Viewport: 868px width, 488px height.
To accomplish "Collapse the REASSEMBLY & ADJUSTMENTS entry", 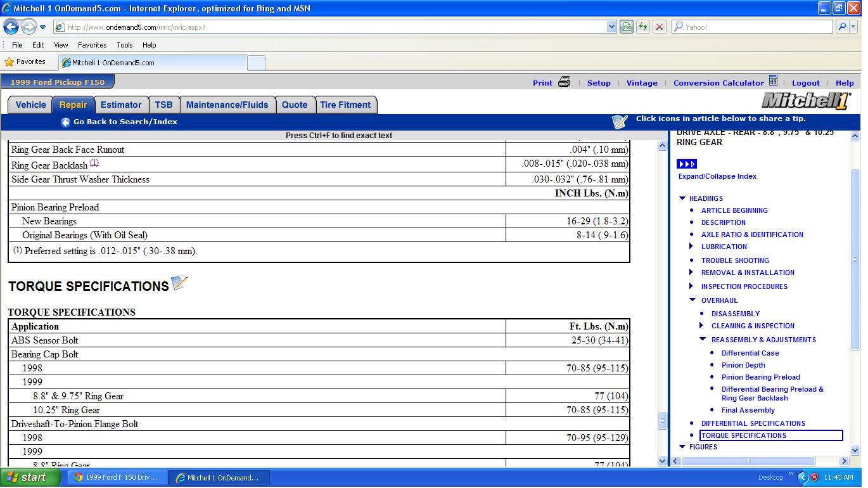I will coord(703,340).
